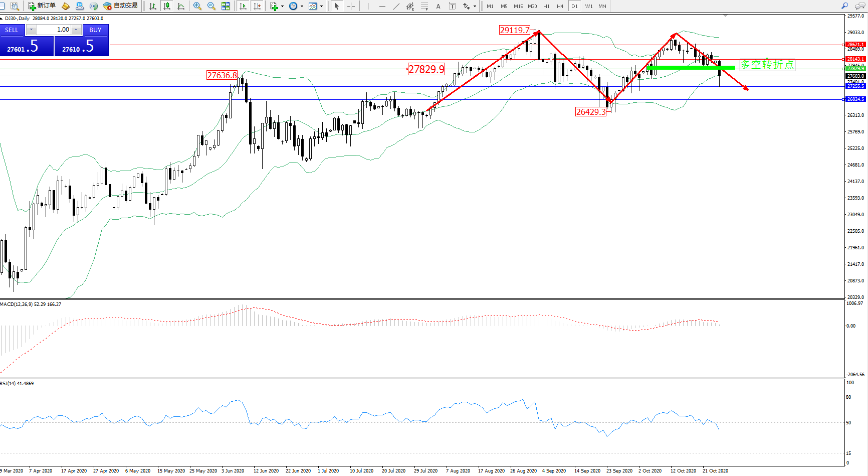Toggle AutoTrading (自动交易) on or off

pos(120,6)
